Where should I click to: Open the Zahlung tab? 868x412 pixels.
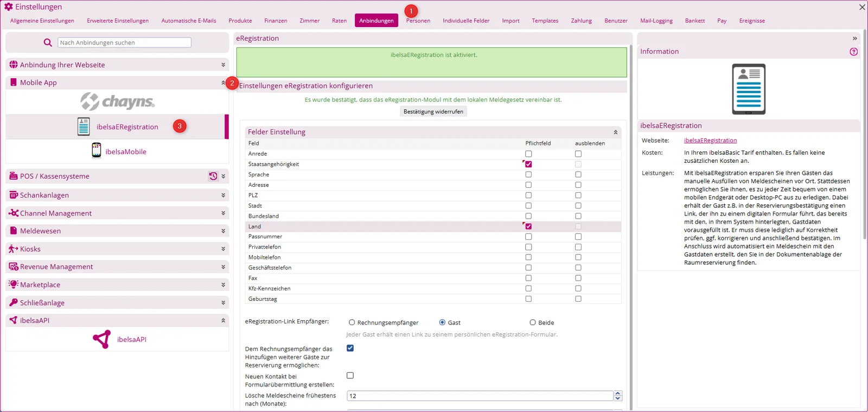(582, 21)
